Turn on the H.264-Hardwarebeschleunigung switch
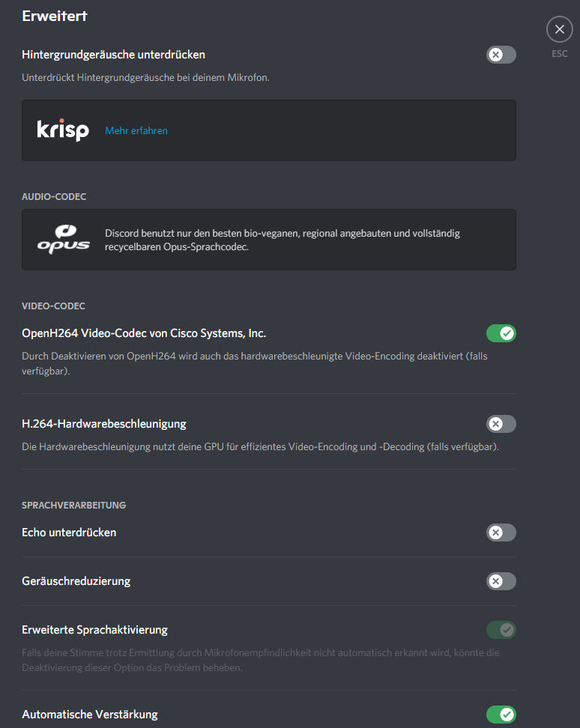 pos(501,424)
